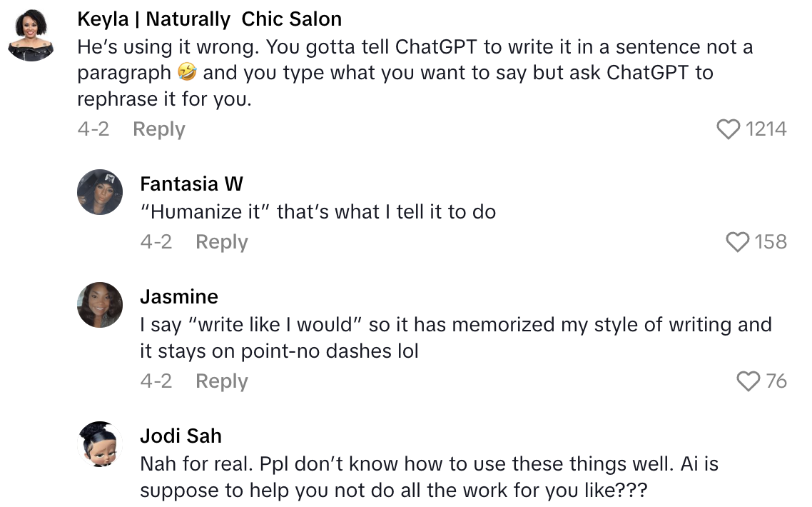Go to the Fantasia W username link

[x=191, y=184]
